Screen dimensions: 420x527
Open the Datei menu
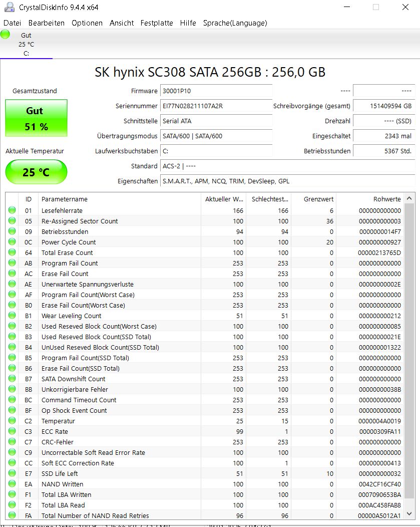[x=13, y=23]
